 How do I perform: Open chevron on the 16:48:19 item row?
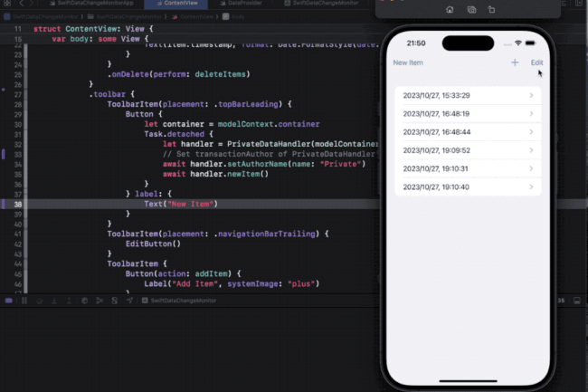pos(531,113)
